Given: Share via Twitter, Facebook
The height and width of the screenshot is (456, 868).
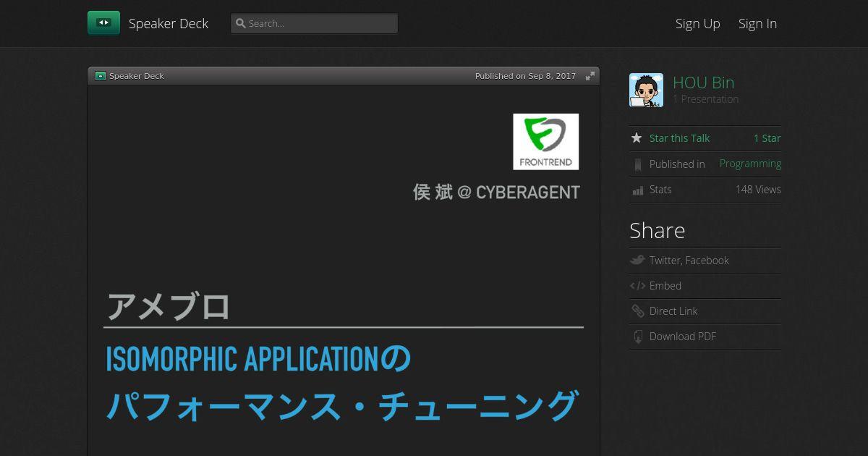Looking at the screenshot, I should pyautogui.click(x=689, y=261).
